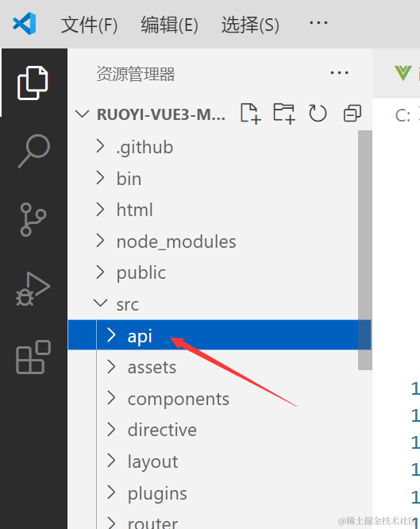
Task: Collapse all folders using the collapse icon
Action: pyautogui.click(x=353, y=114)
